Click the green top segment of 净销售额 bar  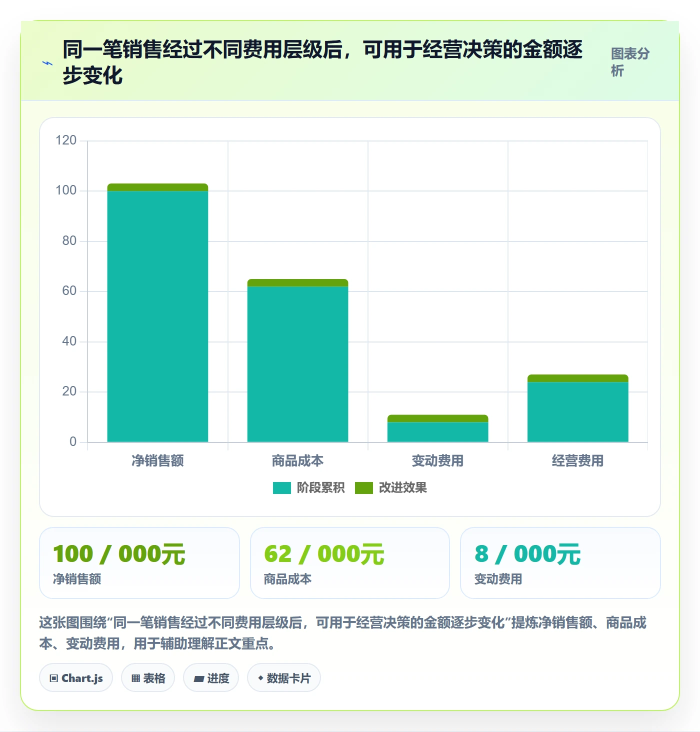pyautogui.click(x=157, y=187)
